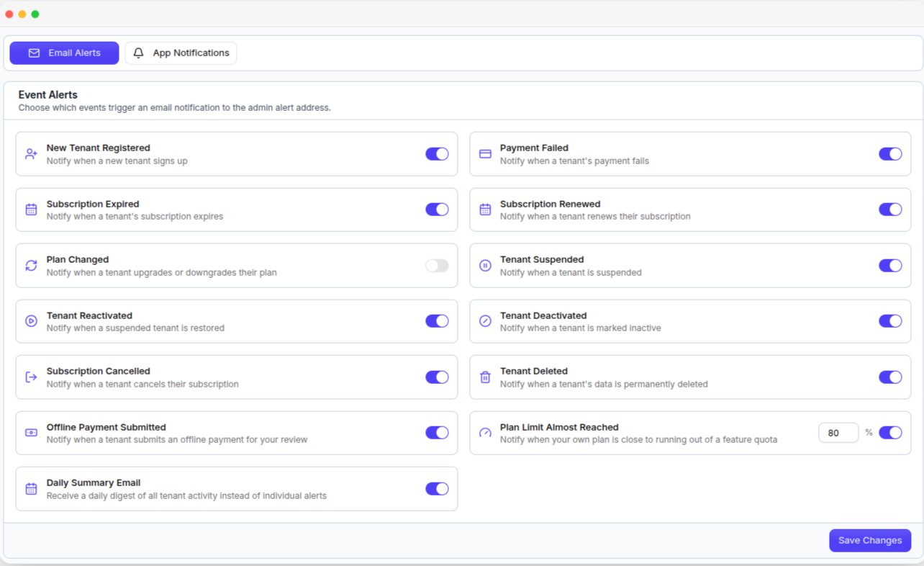Disable the Tenant Deleted alert toggle
This screenshot has width=924, height=566.
pyautogui.click(x=890, y=377)
